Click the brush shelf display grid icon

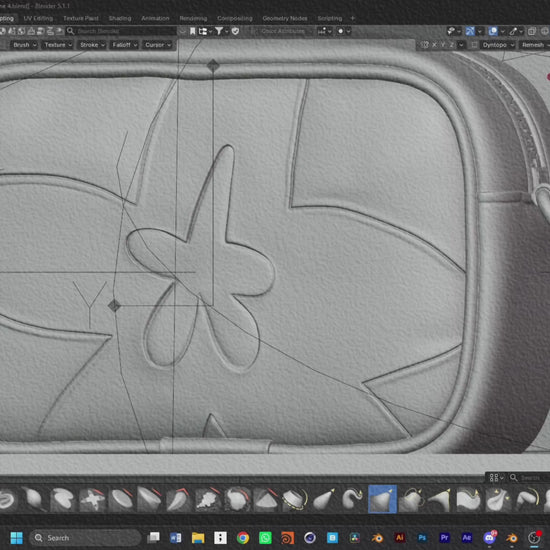click(494, 477)
